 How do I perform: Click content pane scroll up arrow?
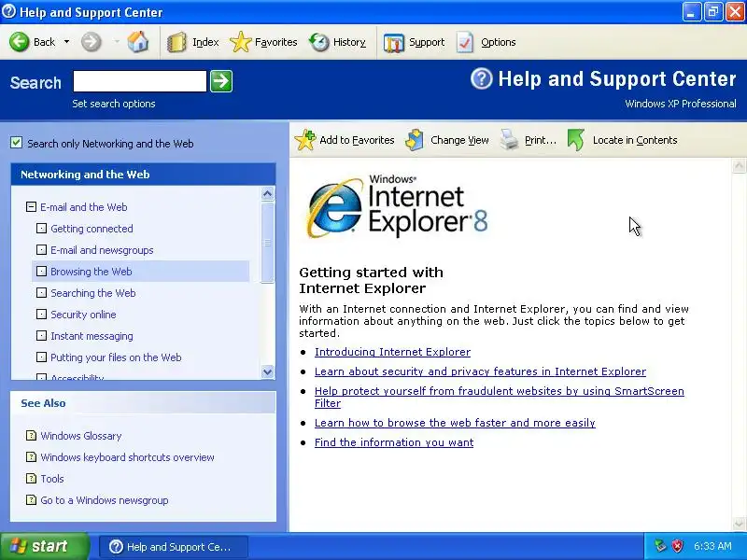point(739,166)
